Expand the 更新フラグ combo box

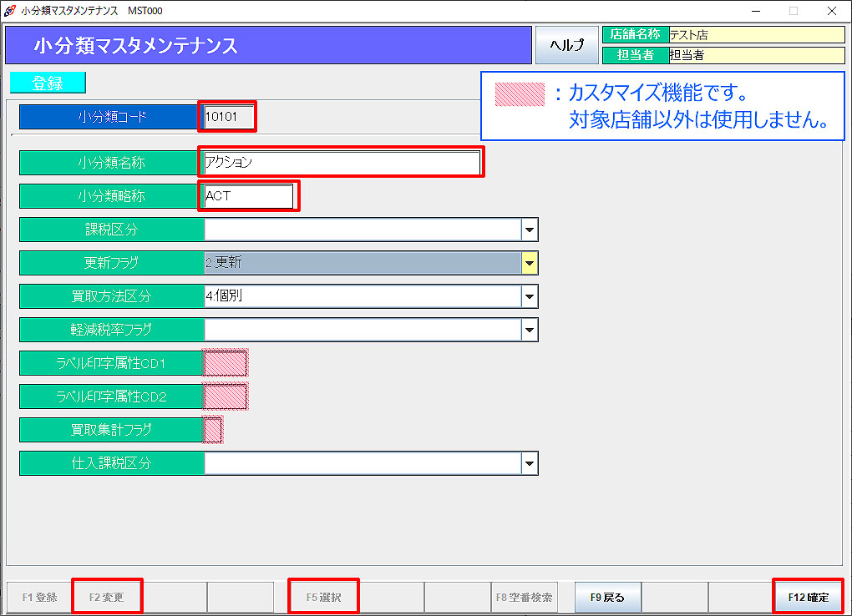pyautogui.click(x=530, y=263)
